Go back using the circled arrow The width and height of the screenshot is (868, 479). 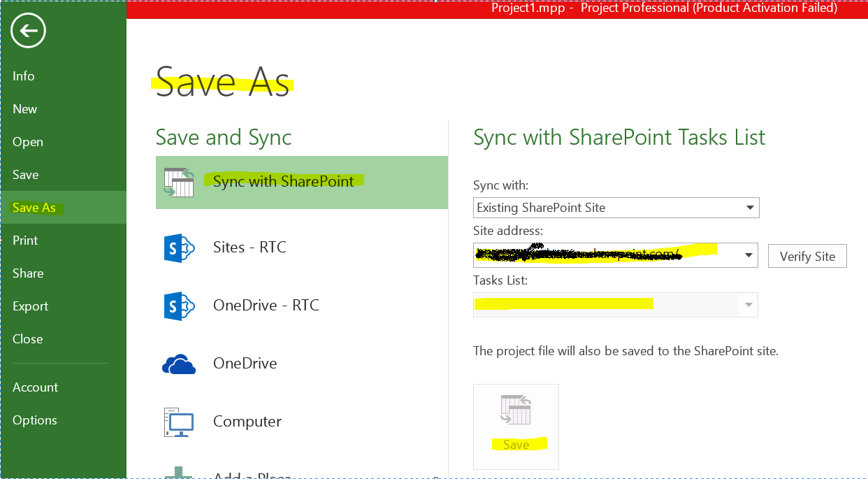(x=29, y=31)
